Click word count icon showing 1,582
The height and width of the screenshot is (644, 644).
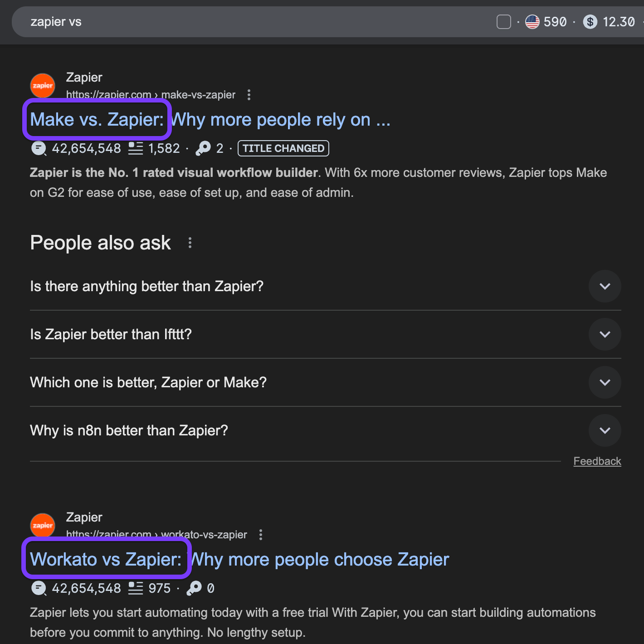136,148
